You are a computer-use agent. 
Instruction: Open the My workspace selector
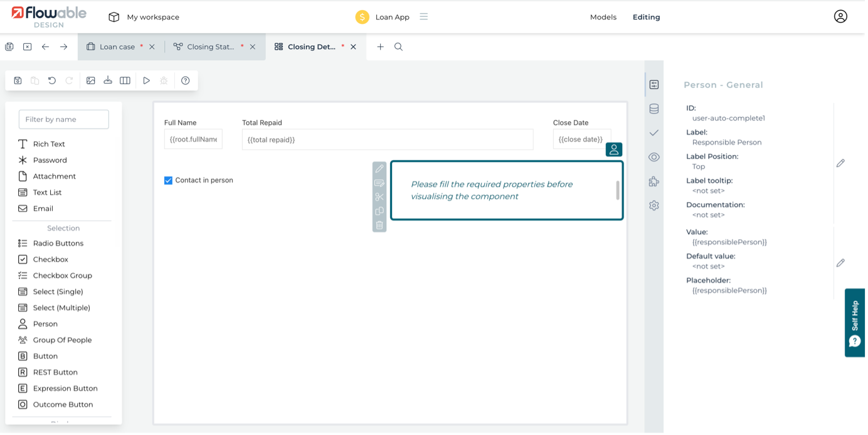tap(144, 17)
